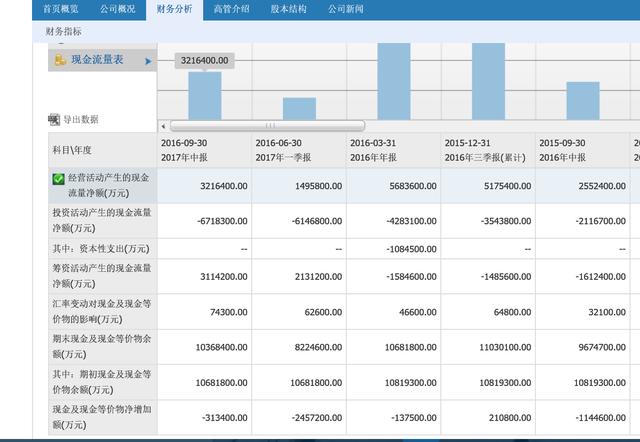This screenshot has height=442, width=640.
Task: Click the 导出数据 export link
Action: coord(80,120)
